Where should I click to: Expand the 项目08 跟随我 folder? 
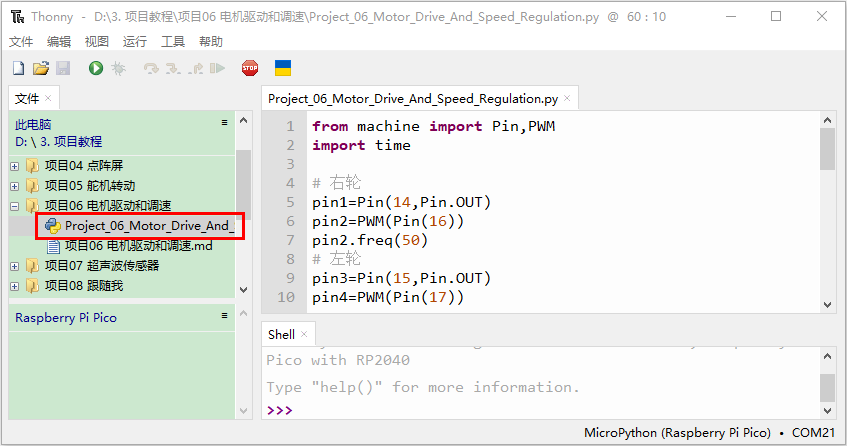tap(15, 286)
